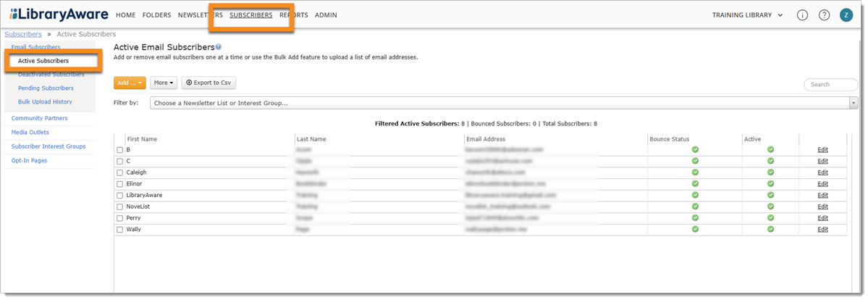Edit the NoveList subscriber entry
The width and height of the screenshot is (868, 300).
(x=822, y=207)
